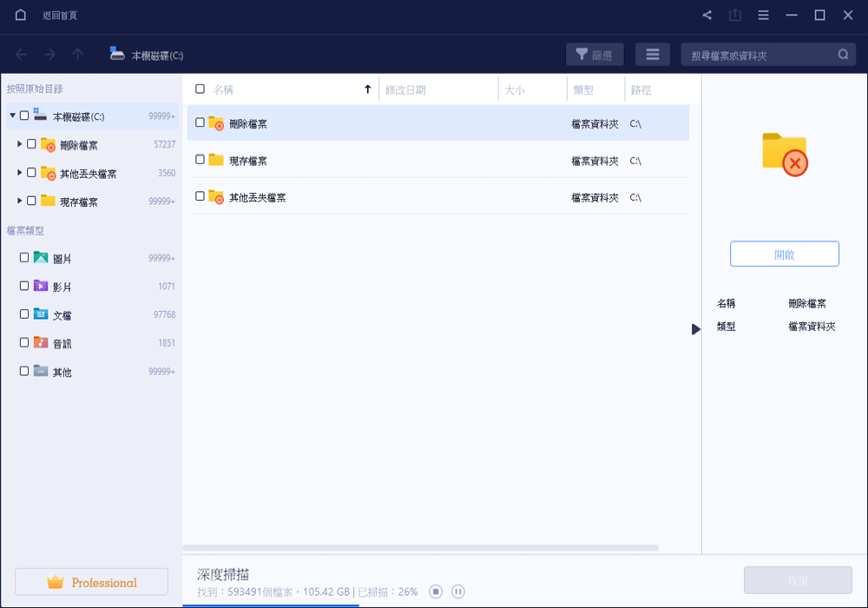Check the 刪除檔案 row checkbox in list
Image resolution: width=868 pixels, height=608 pixels.
[200, 122]
